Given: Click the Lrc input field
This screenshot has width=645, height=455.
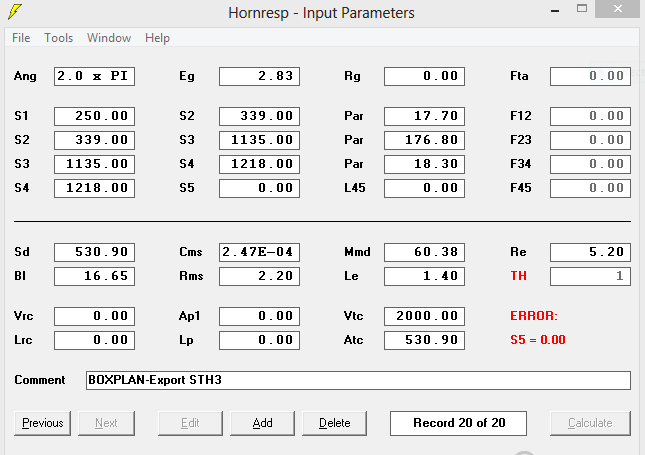Looking at the screenshot, I should (94, 341).
